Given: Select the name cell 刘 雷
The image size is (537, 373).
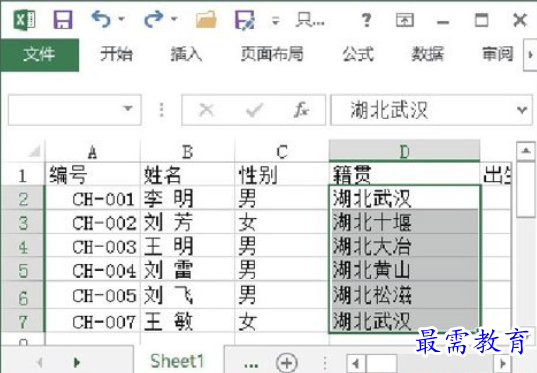Looking at the screenshot, I should (187, 270).
